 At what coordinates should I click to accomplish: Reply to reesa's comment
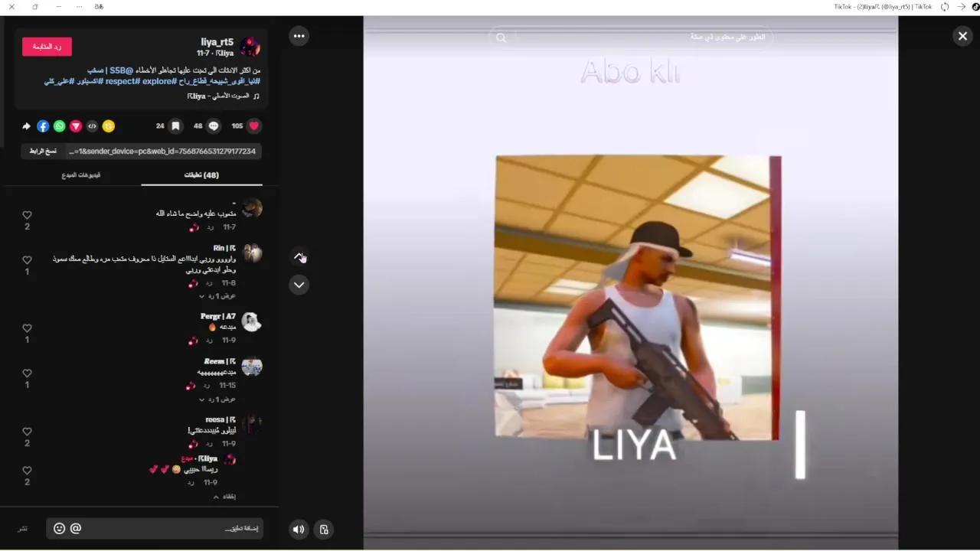(209, 444)
